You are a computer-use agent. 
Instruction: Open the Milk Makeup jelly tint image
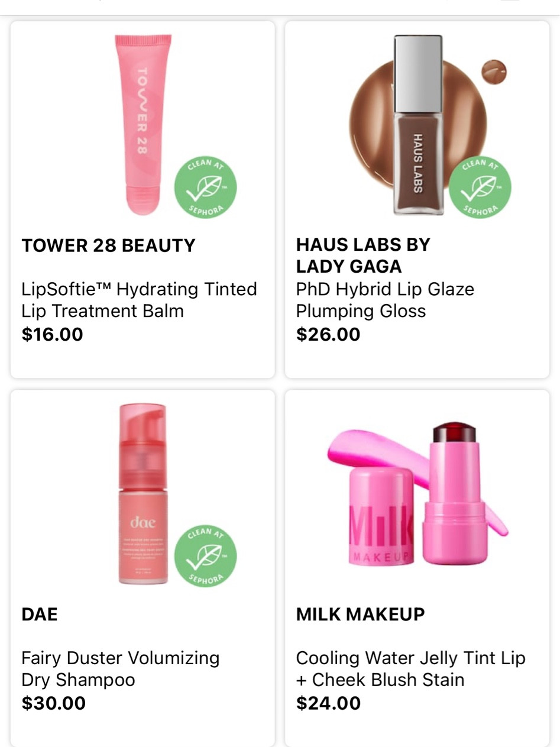point(417,494)
